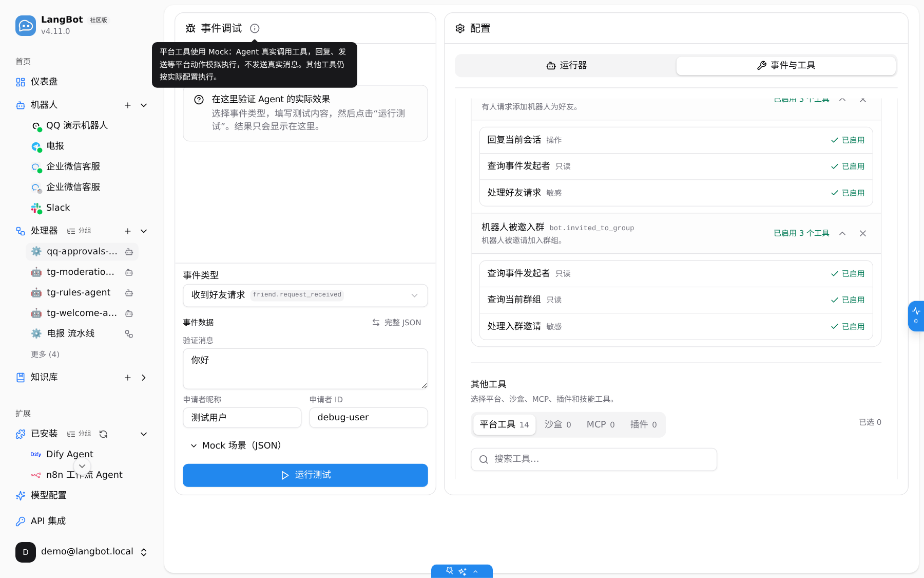924x578 pixels.
Task: Switch to the 运行器 tab
Action: click(x=566, y=66)
